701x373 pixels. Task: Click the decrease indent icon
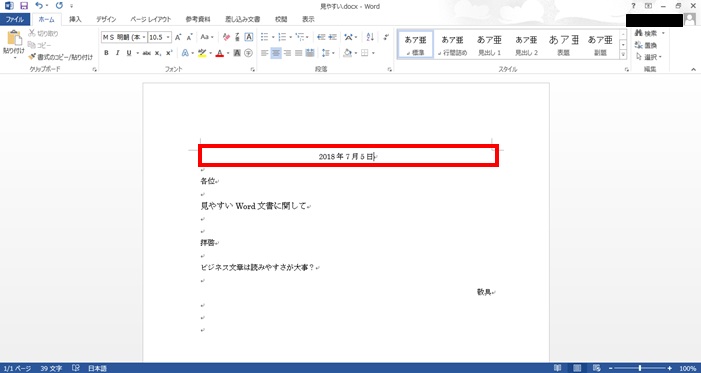tap(321, 37)
